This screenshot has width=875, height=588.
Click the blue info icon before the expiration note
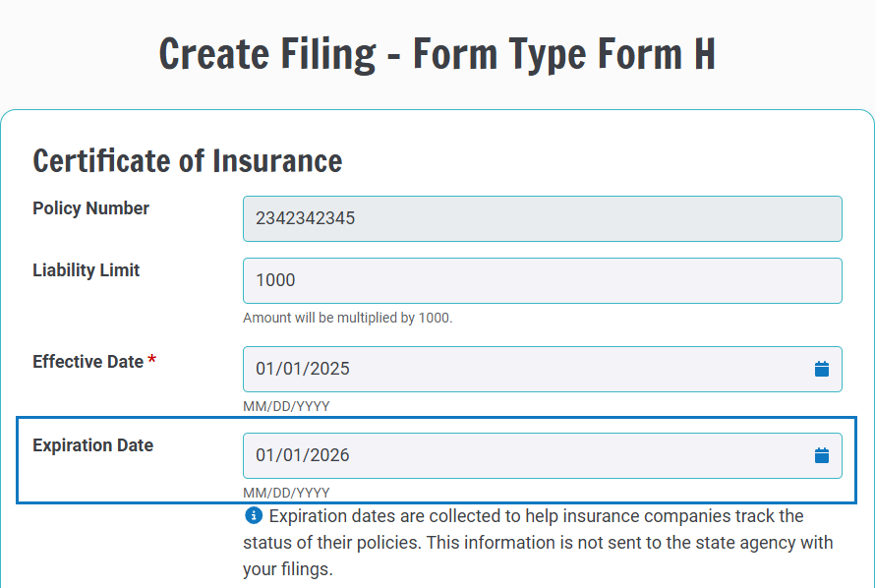(x=254, y=515)
